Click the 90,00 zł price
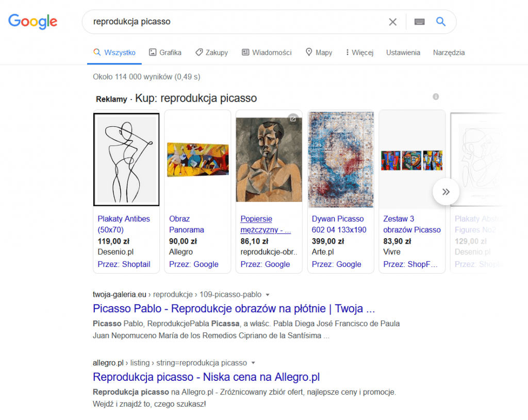 point(183,241)
